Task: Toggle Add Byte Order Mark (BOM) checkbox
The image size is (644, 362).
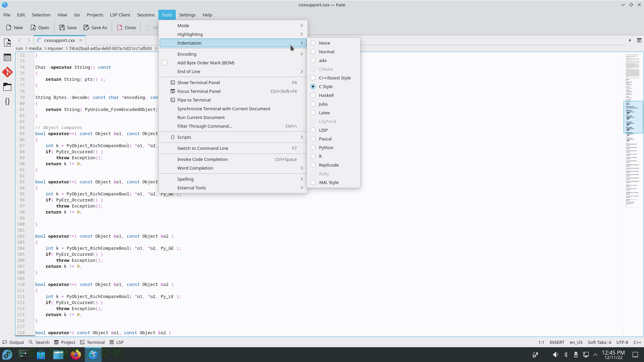Action: point(165,63)
